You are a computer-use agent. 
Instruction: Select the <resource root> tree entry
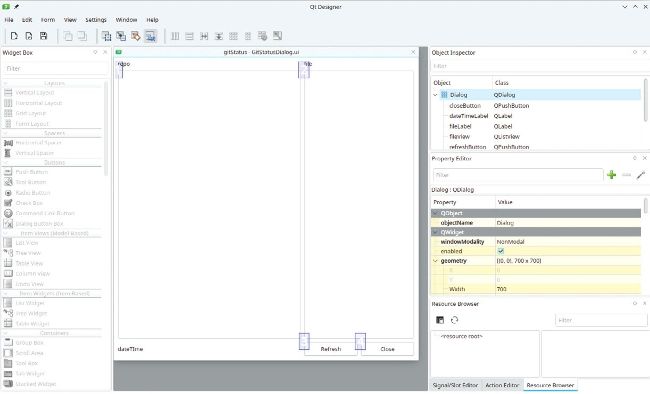tap(461, 336)
